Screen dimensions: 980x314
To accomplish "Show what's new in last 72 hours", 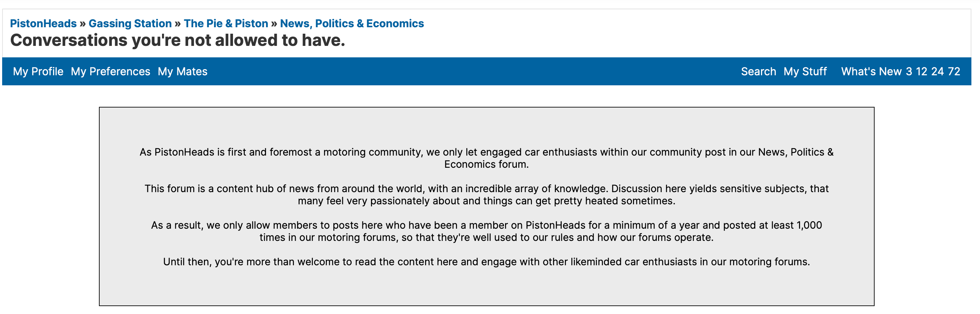I will pyautogui.click(x=954, y=72).
